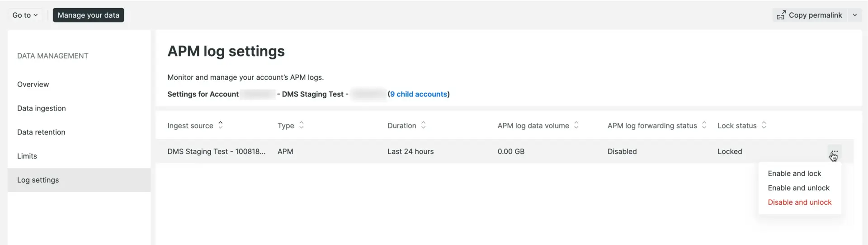Image resolution: width=868 pixels, height=245 pixels.
Task: Click the Manage your data button
Action: 89,15
